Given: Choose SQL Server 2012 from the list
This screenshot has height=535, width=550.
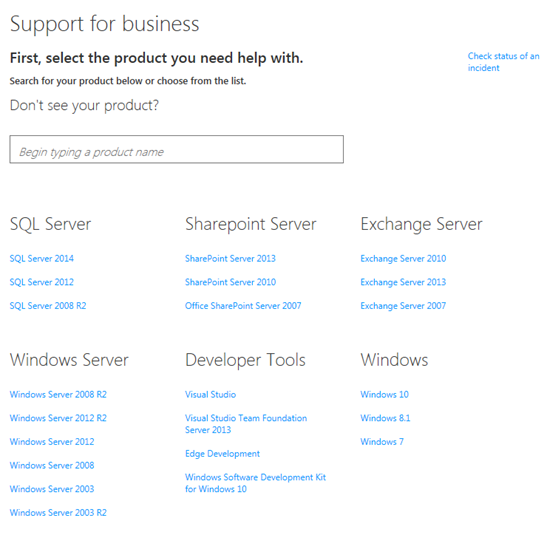Looking at the screenshot, I should click(42, 282).
